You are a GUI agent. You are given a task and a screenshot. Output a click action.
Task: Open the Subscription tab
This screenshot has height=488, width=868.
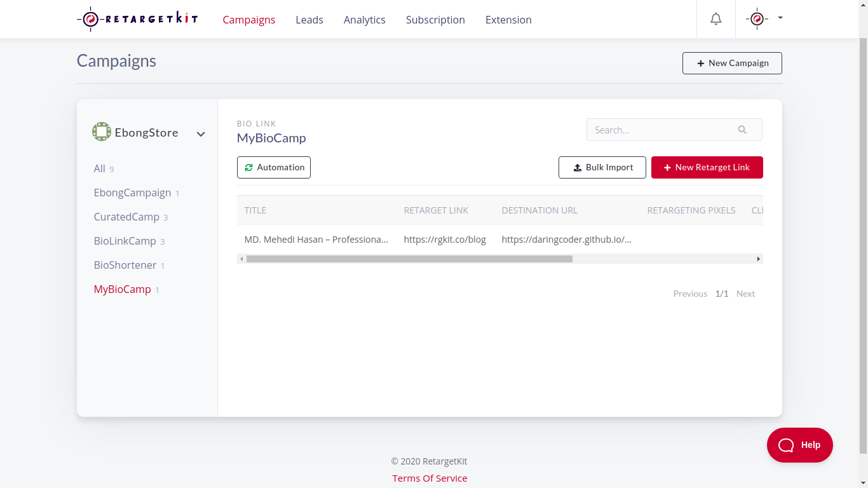(435, 20)
